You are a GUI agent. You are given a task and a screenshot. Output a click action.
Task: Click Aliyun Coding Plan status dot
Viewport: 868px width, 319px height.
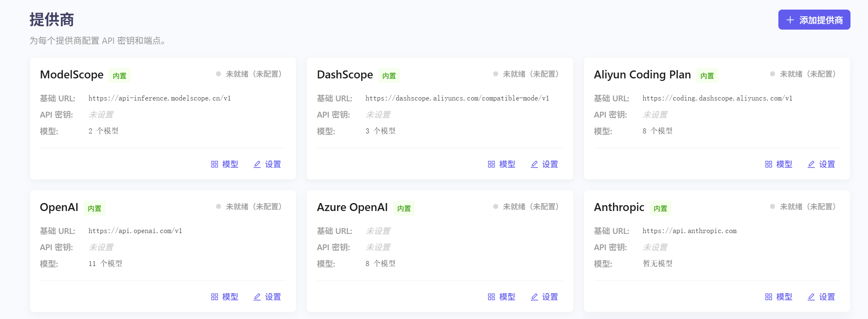[x=773, y=74]
